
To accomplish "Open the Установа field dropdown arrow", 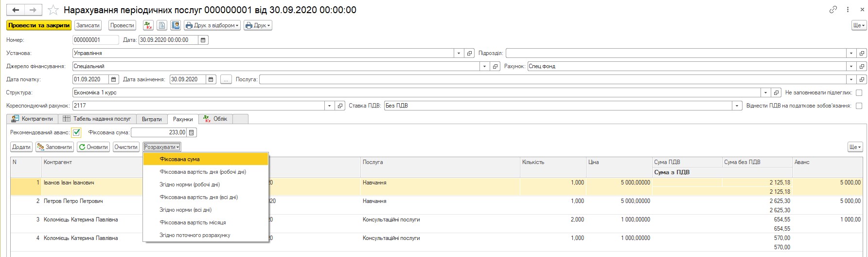I will click(459, 53).
